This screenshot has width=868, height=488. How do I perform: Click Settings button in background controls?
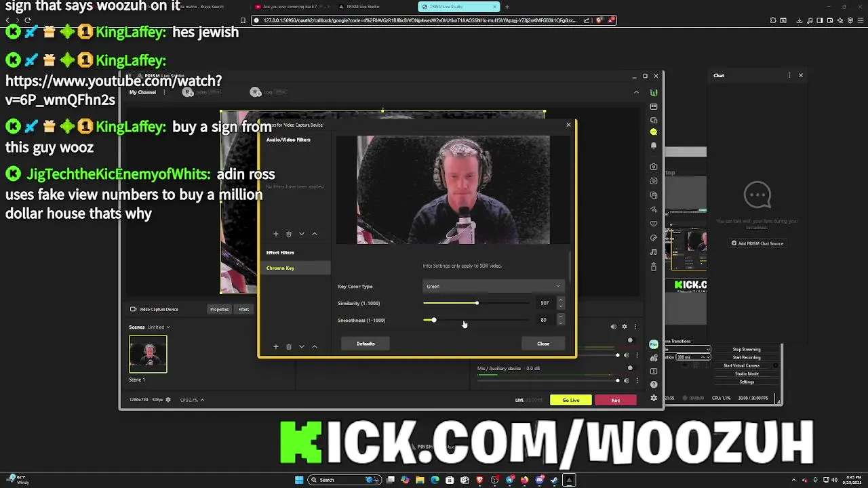(x=747, y=382)
